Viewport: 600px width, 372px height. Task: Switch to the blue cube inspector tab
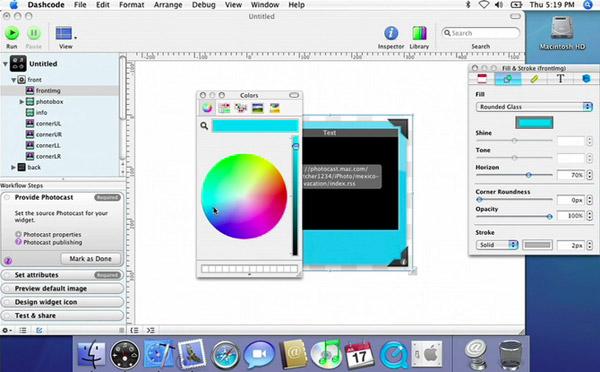[x=586, y=79]
